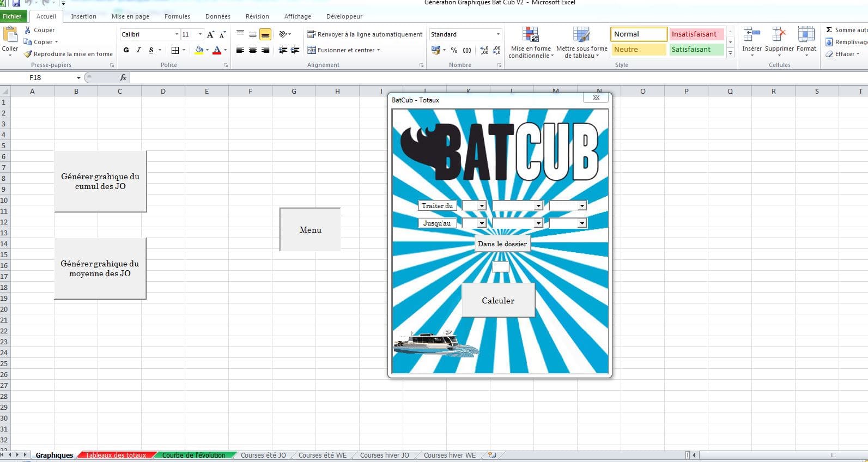The height and width of the screenshot is (462, 868).
Task: Open the borders tool icon
Action: click(175, 50)
